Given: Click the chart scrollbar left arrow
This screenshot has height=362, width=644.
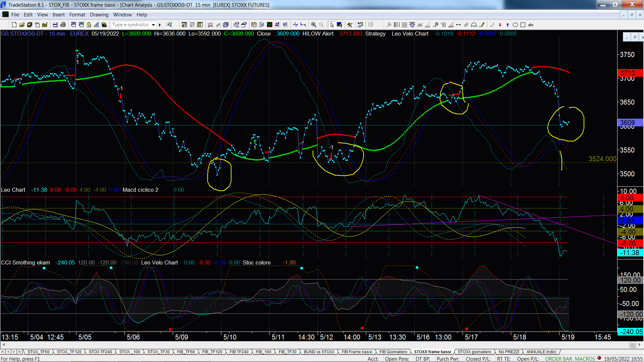Looking at the screenshot, I should pyautogui.click(x=4, y=345).
